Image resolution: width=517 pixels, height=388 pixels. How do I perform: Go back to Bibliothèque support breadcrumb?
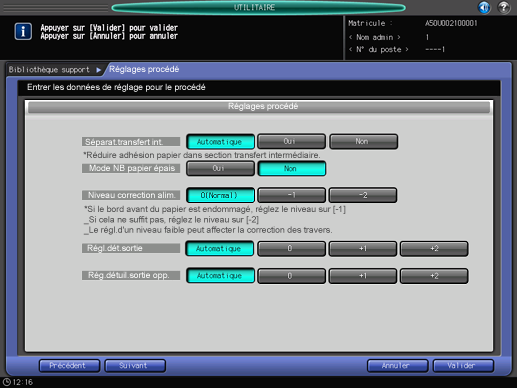pos(49,70)
